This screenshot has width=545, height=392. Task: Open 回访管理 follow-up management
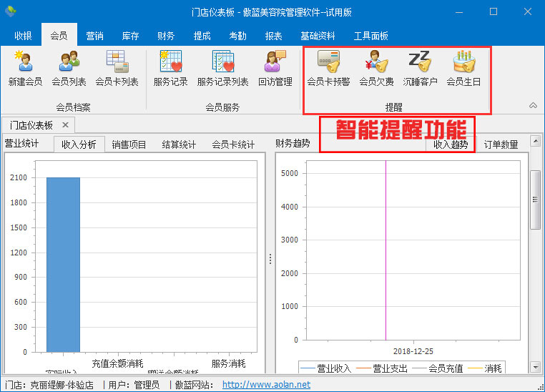275,69
